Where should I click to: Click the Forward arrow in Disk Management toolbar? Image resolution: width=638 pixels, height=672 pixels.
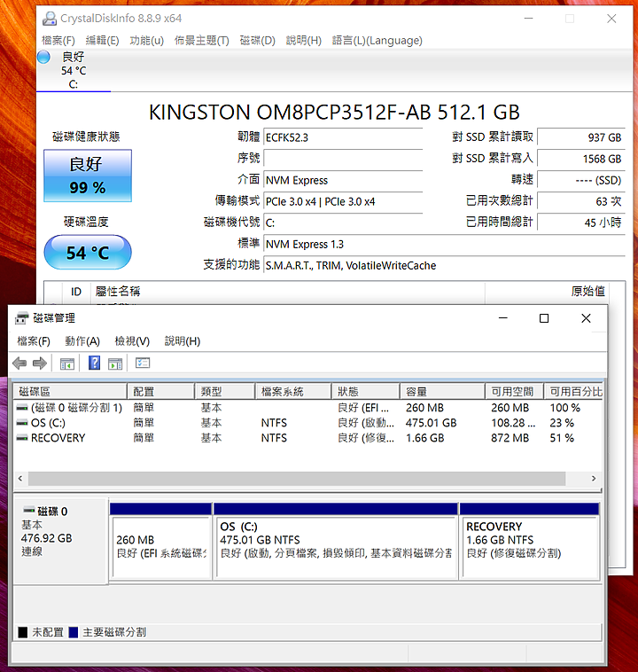click(x=39, y=363)
